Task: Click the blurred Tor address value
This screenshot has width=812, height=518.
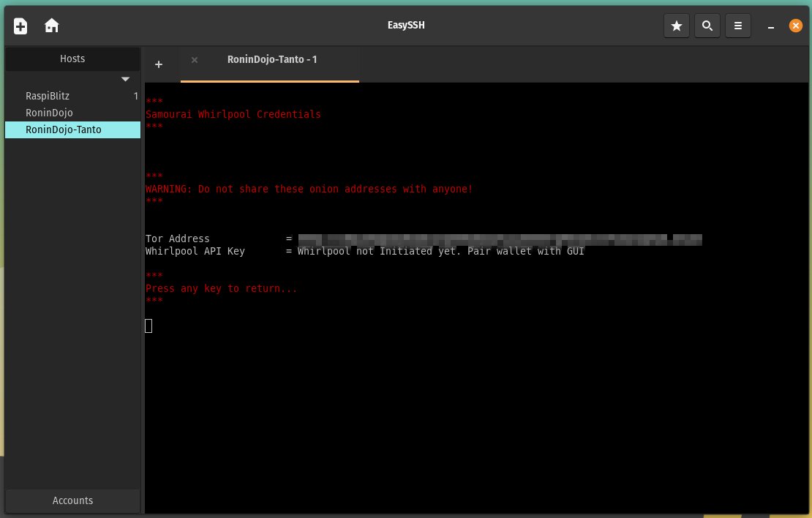Action: coord(500,239)
